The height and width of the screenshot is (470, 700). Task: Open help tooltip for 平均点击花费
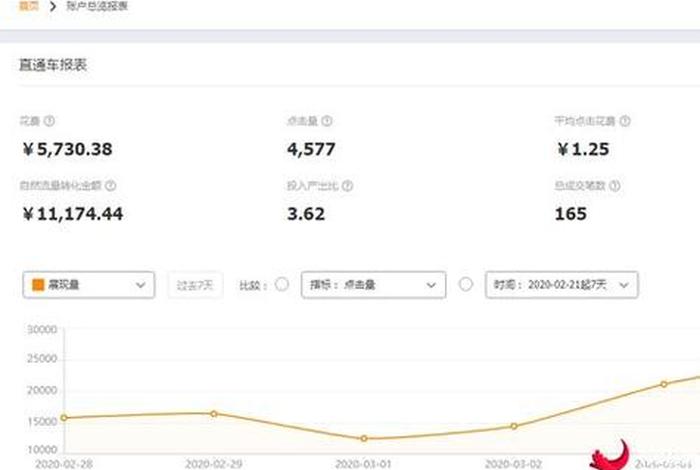(625, 121)
